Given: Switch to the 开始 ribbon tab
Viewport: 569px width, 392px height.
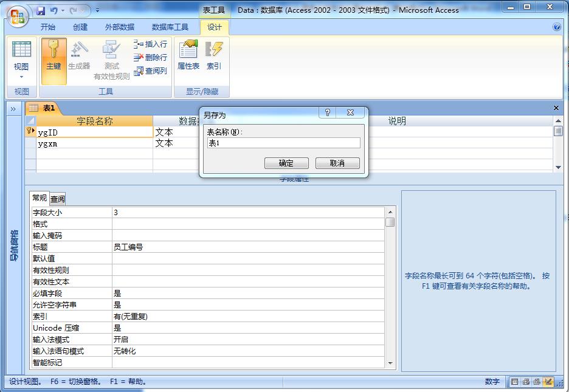Looking at the screenshot, I should coord(48,27).
